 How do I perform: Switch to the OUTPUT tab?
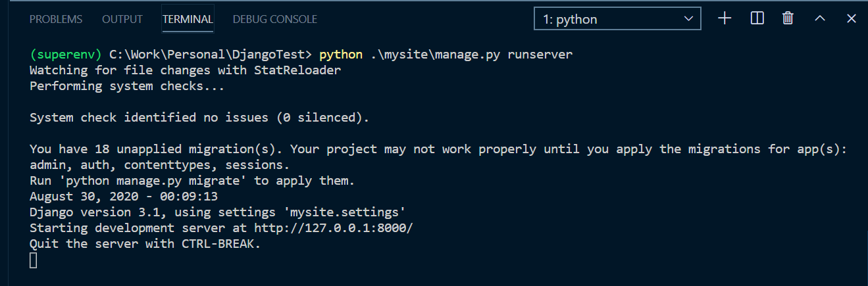tap(122, 19)
